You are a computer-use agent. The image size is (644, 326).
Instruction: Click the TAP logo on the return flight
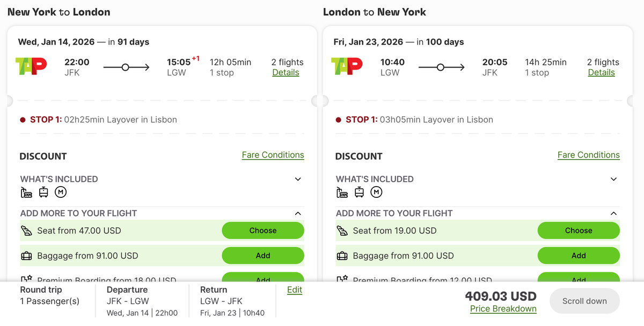pyautogui.click(x=346, y=66)
